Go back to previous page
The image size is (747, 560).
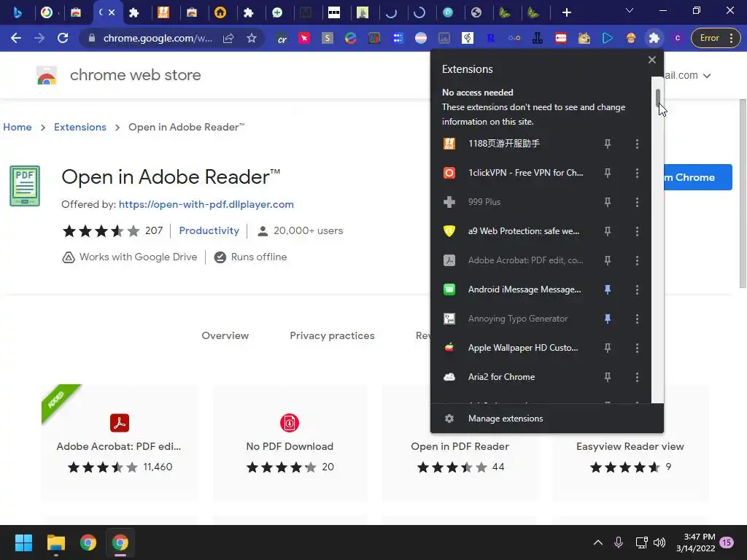coord(16,38)
